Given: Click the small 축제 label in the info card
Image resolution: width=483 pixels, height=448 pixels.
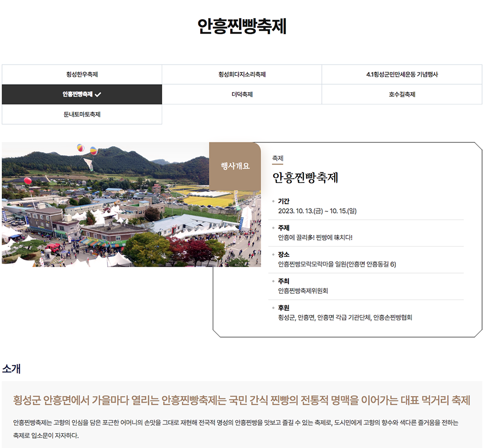Looking at the screenshot, I should (277, 158).
